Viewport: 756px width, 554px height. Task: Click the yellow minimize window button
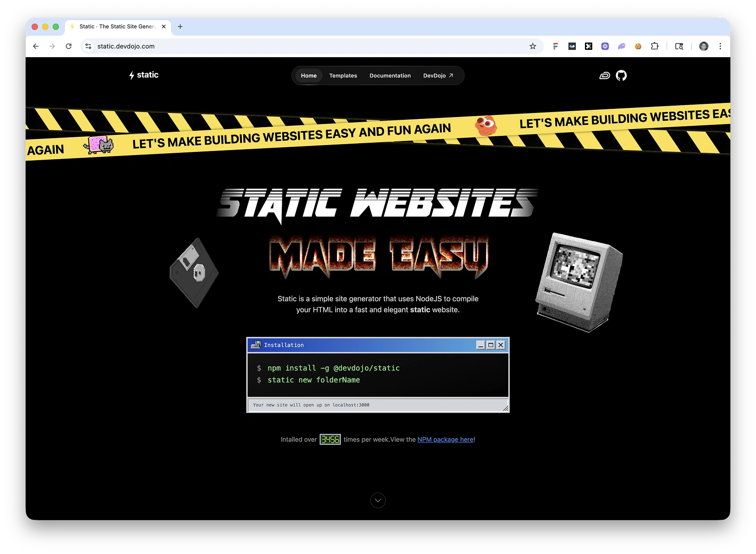[45, 27]
